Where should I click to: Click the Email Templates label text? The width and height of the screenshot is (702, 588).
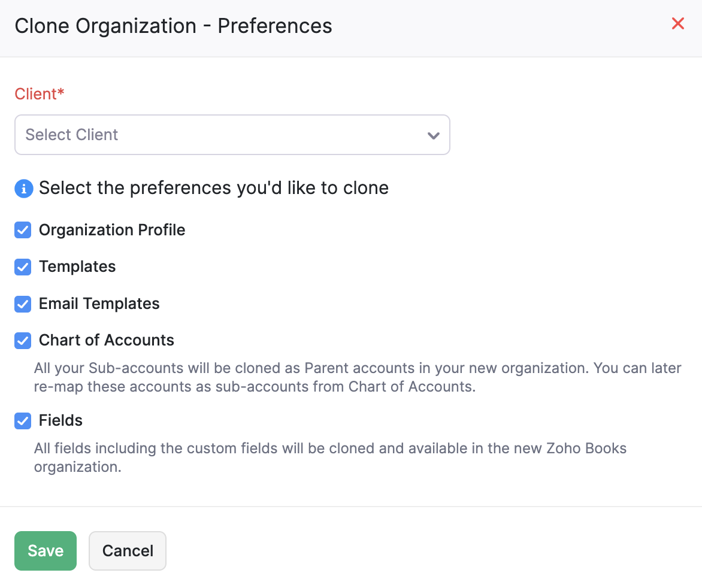pos(99,304)
